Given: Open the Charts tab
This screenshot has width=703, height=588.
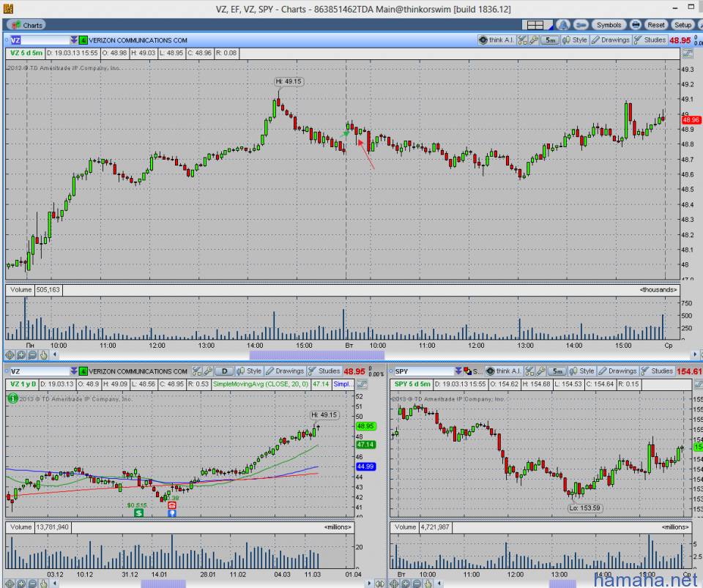Looking at the screenshot, I should pos(27,25).
